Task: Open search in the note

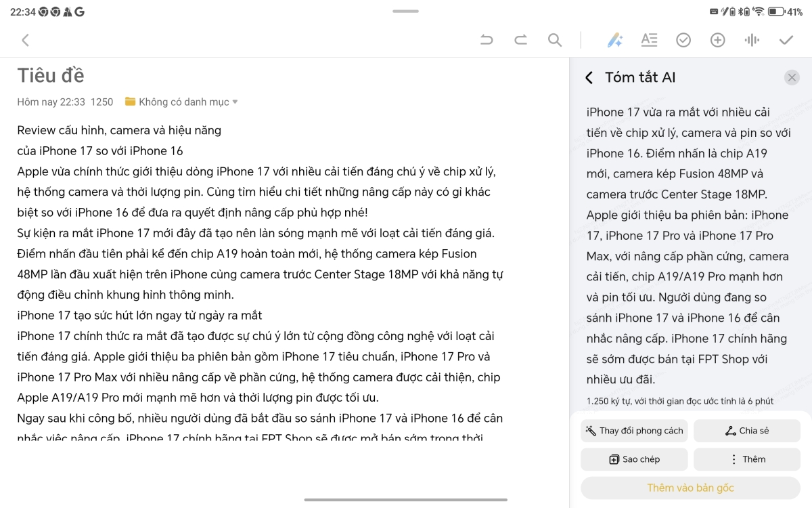Action: 555,40
